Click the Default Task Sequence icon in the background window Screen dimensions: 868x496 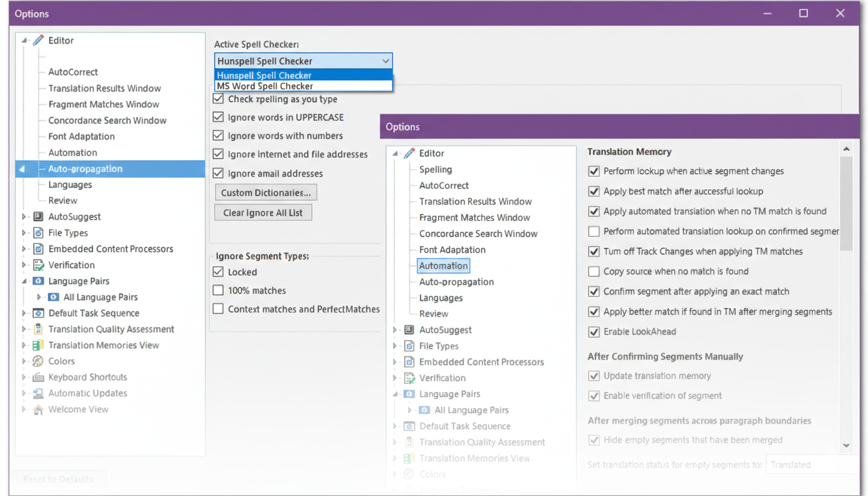coord(38,313)
